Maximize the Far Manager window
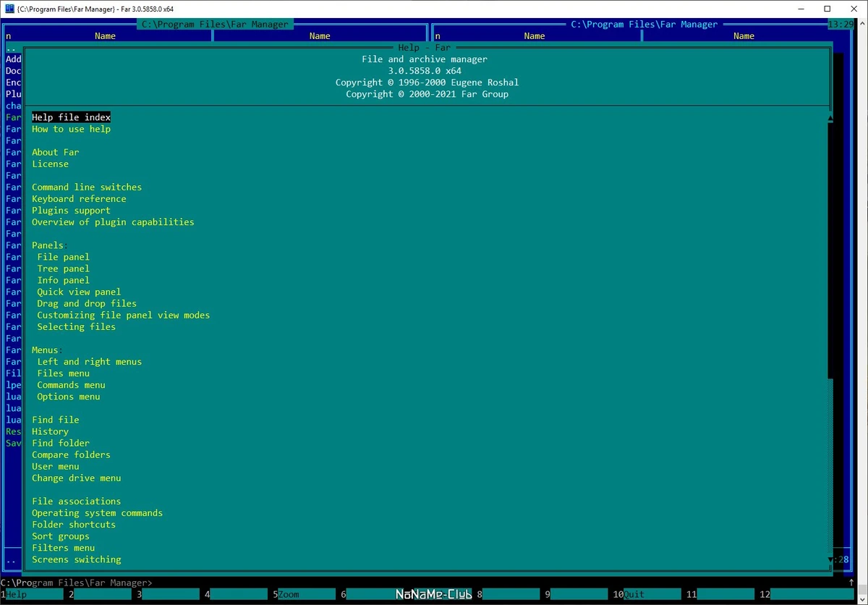 [x=827, y=9]
